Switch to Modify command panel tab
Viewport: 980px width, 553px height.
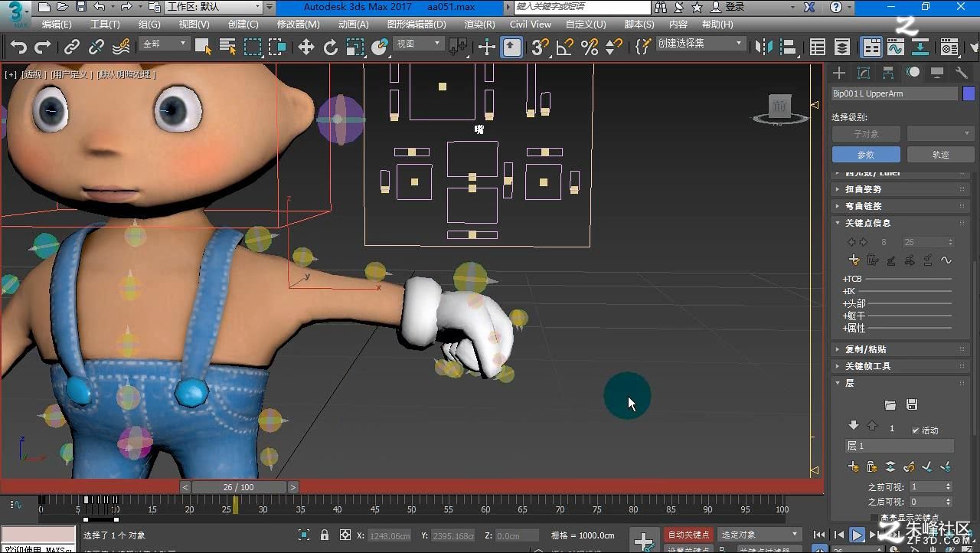[864, 73]
